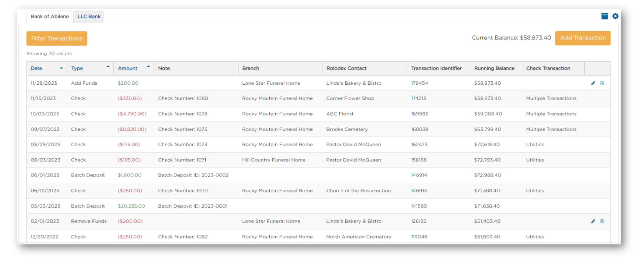
Task: Sort by Type column arrow
Action: [108, 67]
